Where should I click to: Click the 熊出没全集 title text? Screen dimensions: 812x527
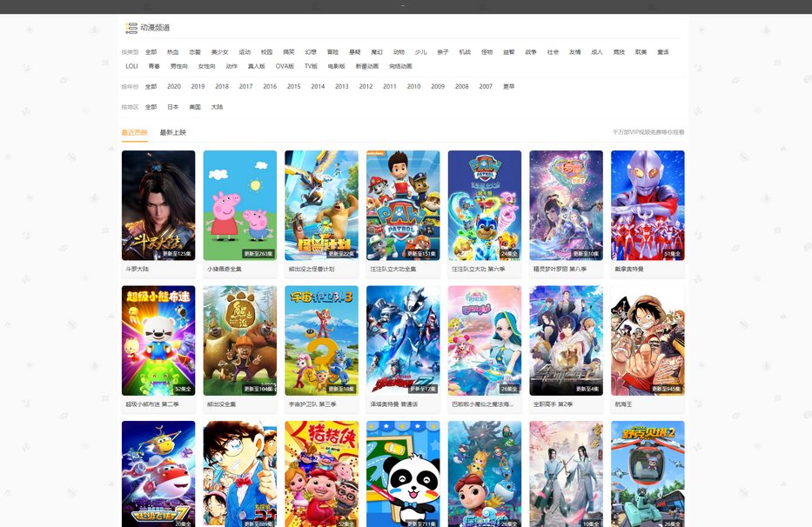(x=222, y=404)
